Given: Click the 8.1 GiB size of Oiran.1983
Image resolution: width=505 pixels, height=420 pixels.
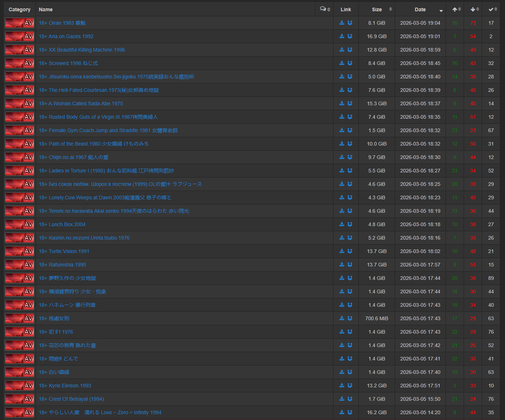Looking at the screenshot, I should coord(377,23).
